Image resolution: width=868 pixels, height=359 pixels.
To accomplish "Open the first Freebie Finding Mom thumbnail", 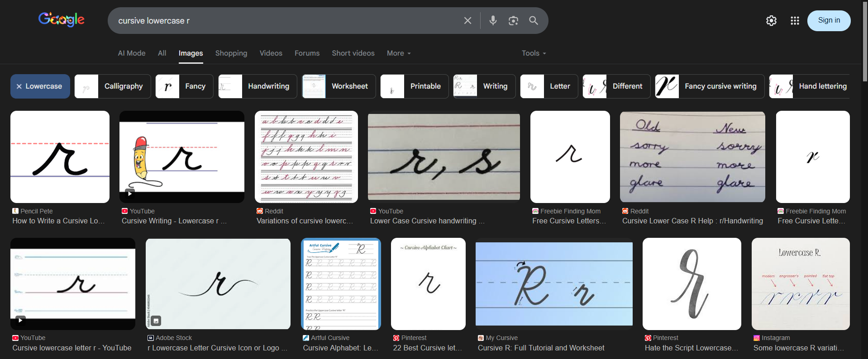I will (x=570, y=157).
